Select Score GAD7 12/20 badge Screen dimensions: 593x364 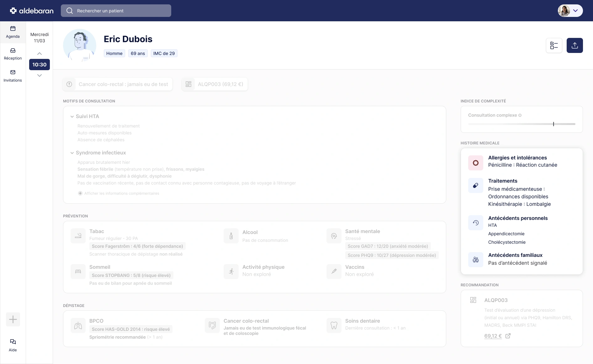click(x=388, y=246)
